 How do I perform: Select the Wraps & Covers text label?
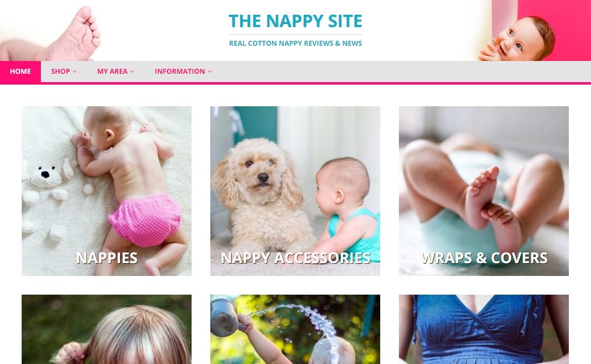[485, 258]
